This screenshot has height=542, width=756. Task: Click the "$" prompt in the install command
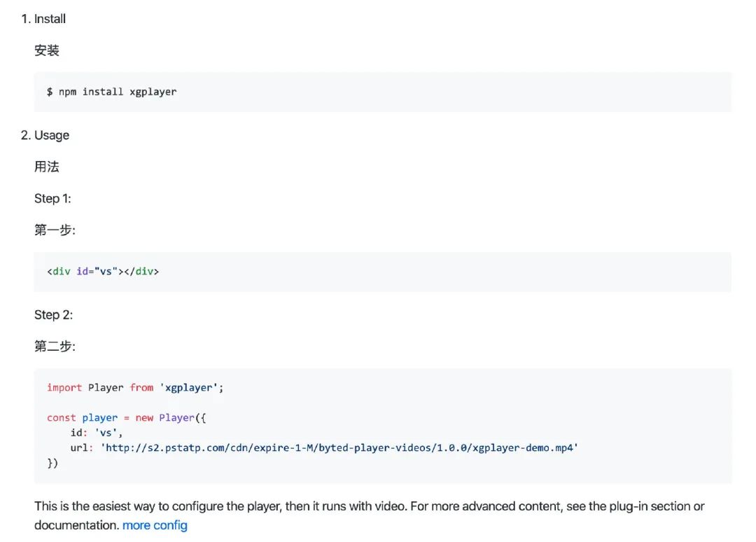click(50, 92)
